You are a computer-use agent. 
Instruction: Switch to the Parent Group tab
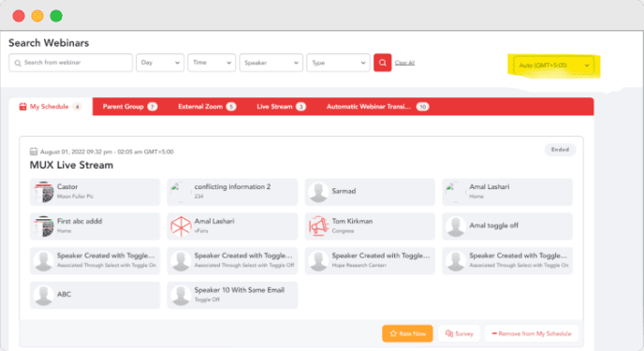[129, 107]
